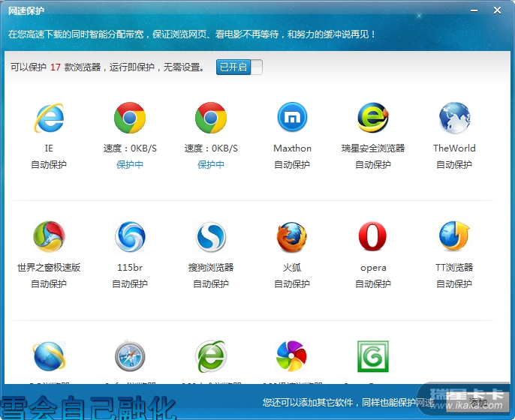Click the TheWorld globe icon
Viewport: 515px width, 420px height.
[455, 118]
